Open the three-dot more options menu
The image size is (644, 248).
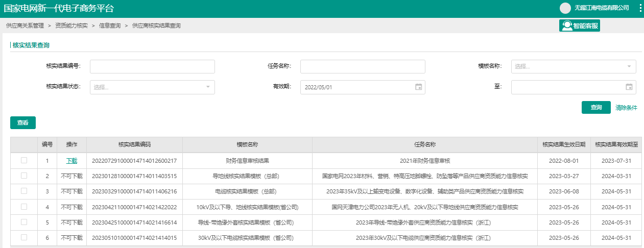[x=640, y=8]
